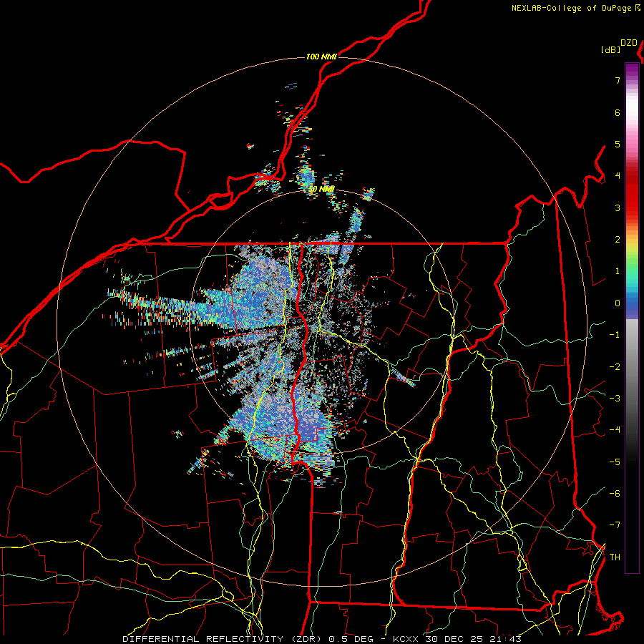Image resolution: width=644 pixels, height=644 pixels.
Task: Click the positive 5 value on scale
Action: pyautogui.click(x=618, y=144)
